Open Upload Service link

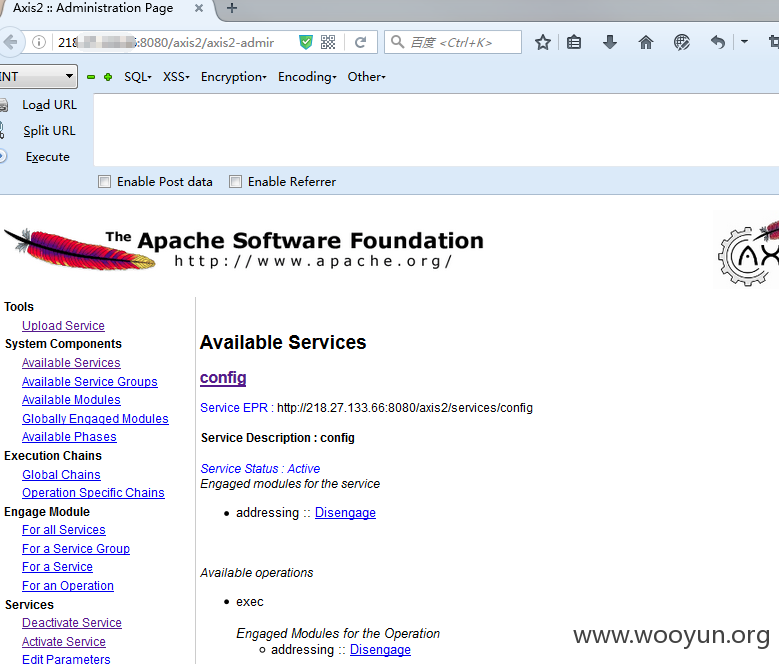63,326
